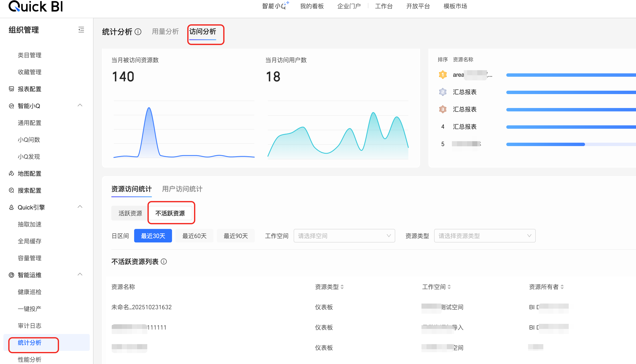Click the info icon beside 统计分析

pos(138,32)
